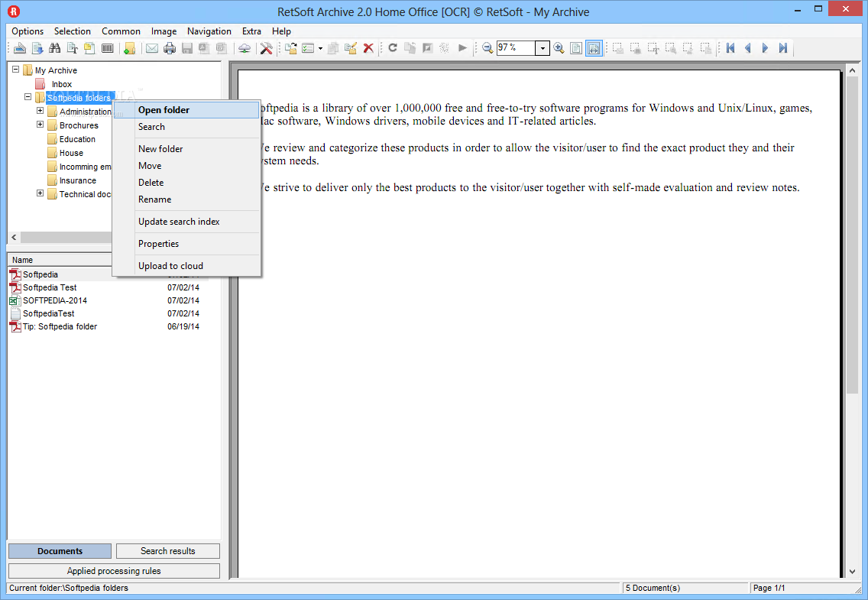Click the add new folder icon
The height and width of the screenshot is (600, 868).
129,48
